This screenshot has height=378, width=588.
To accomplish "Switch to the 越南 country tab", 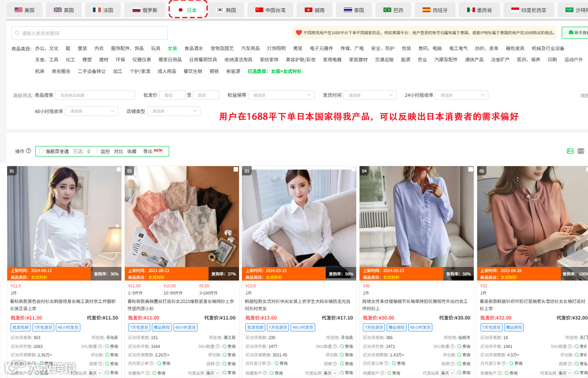I will pos(315,10).
